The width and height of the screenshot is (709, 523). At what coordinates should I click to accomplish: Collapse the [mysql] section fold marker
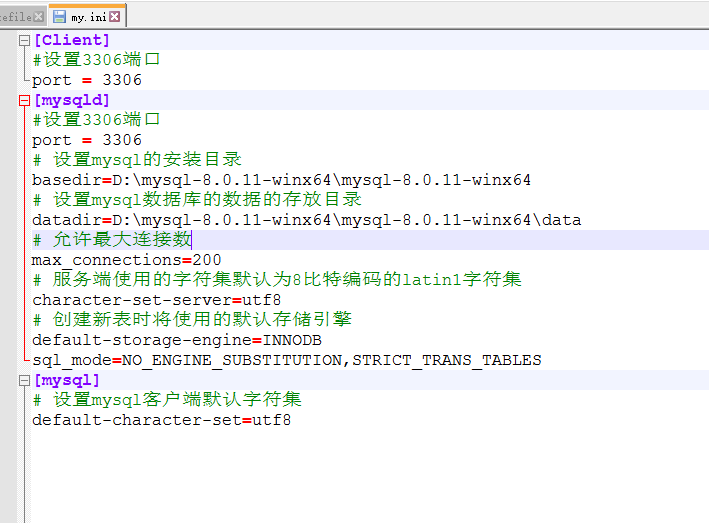pos(24,381)
